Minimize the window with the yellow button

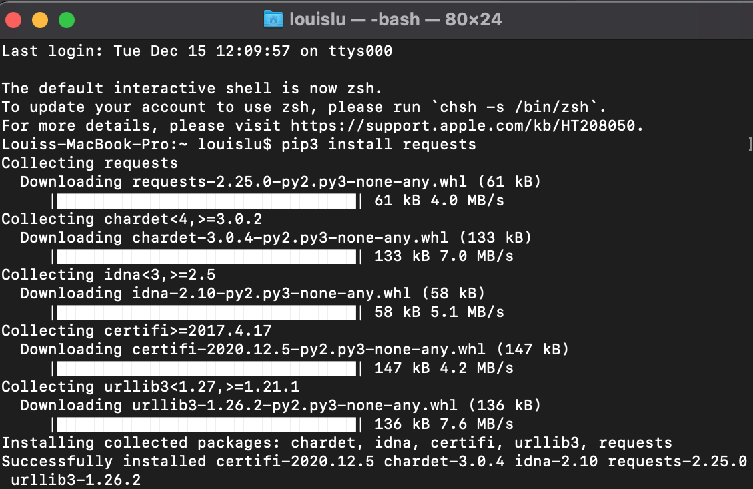coord(40,20)
